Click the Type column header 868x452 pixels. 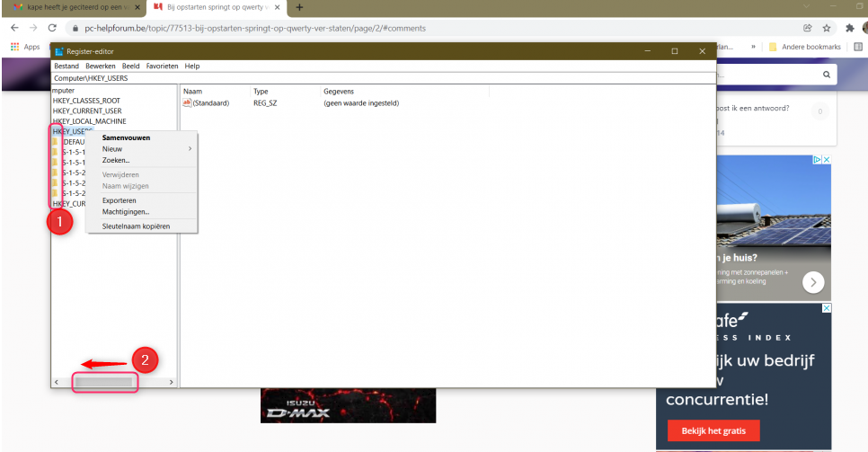[x=285, y=92]
